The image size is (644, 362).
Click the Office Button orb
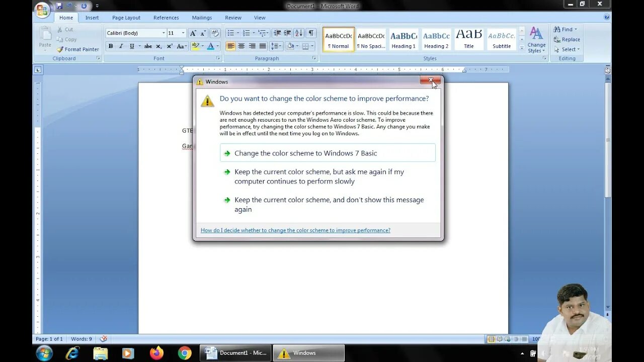point(42,10)
